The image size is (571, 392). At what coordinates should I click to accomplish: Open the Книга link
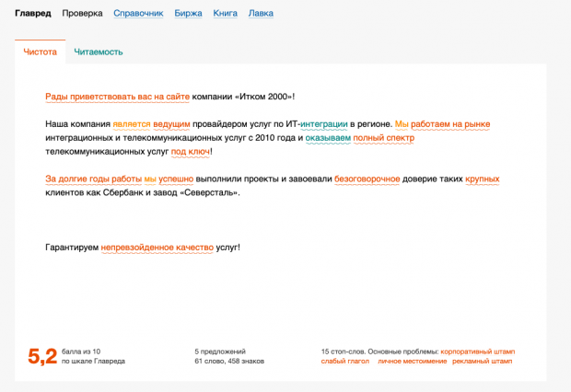pyautogui.click(x=225, y=14)
